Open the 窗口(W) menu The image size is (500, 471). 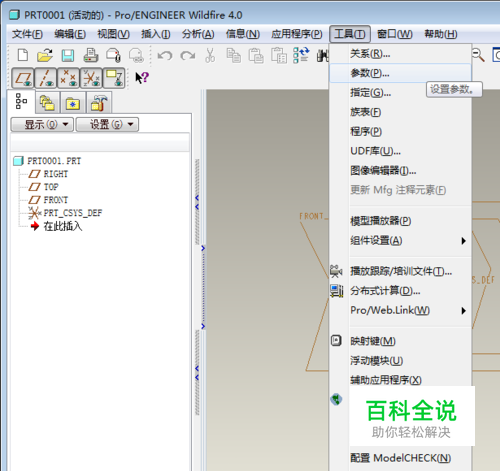(x=395, y=34)
